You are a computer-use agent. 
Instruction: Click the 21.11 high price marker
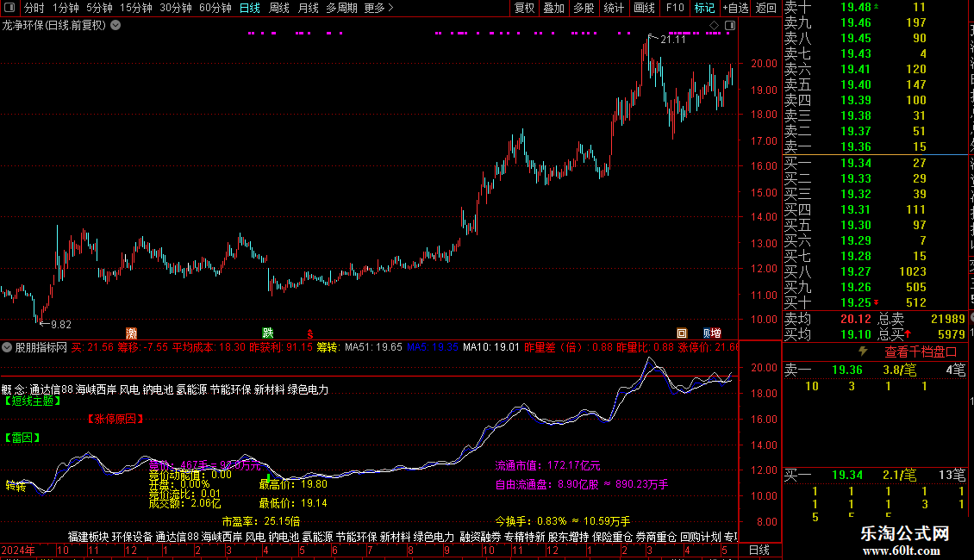pos(672,39)
